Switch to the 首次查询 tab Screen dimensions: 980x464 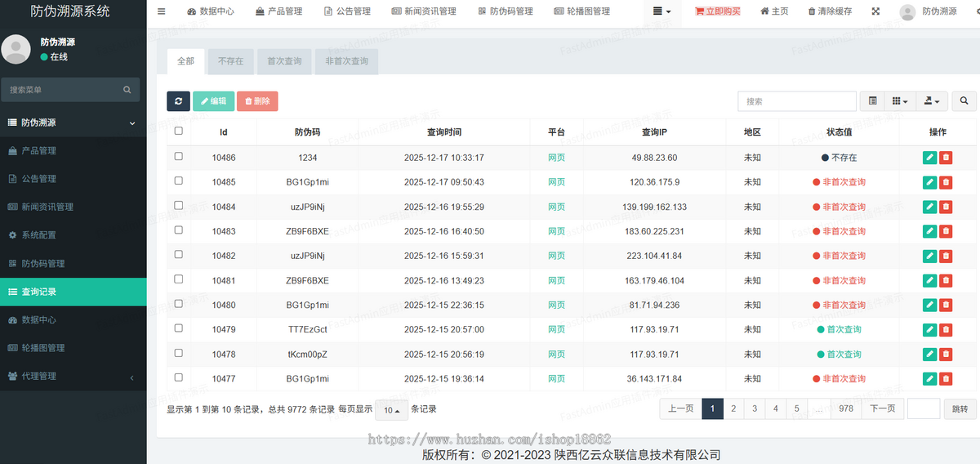[284, 61]
